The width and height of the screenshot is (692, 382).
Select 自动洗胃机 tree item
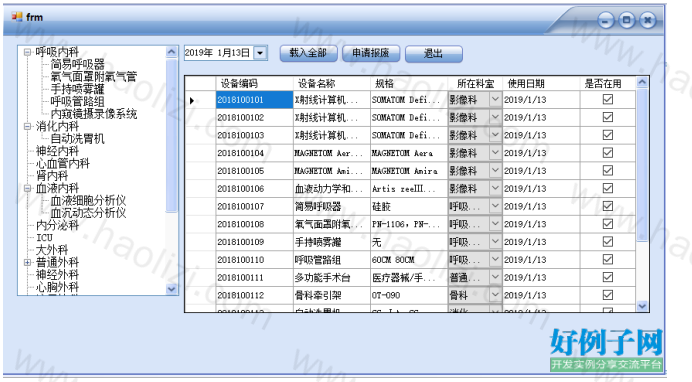click(x=78, y=139)
